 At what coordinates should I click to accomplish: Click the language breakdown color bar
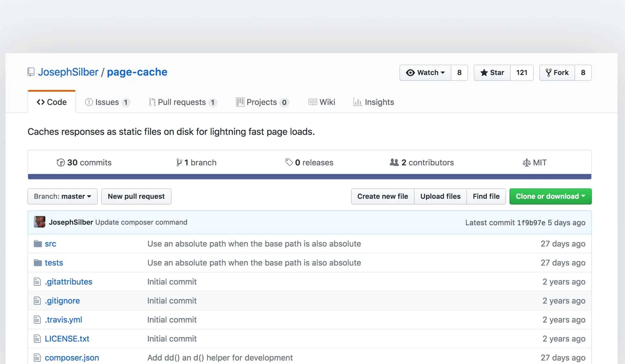click(309, 176)
